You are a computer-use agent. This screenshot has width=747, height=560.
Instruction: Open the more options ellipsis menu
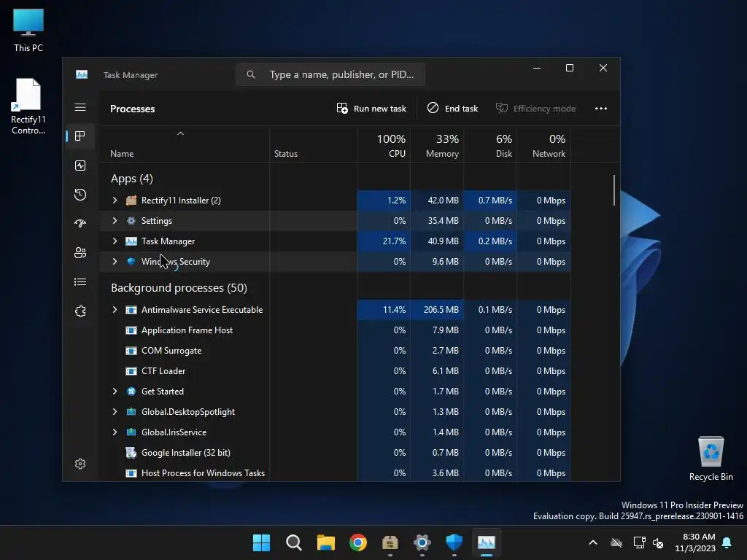(601, 109)
